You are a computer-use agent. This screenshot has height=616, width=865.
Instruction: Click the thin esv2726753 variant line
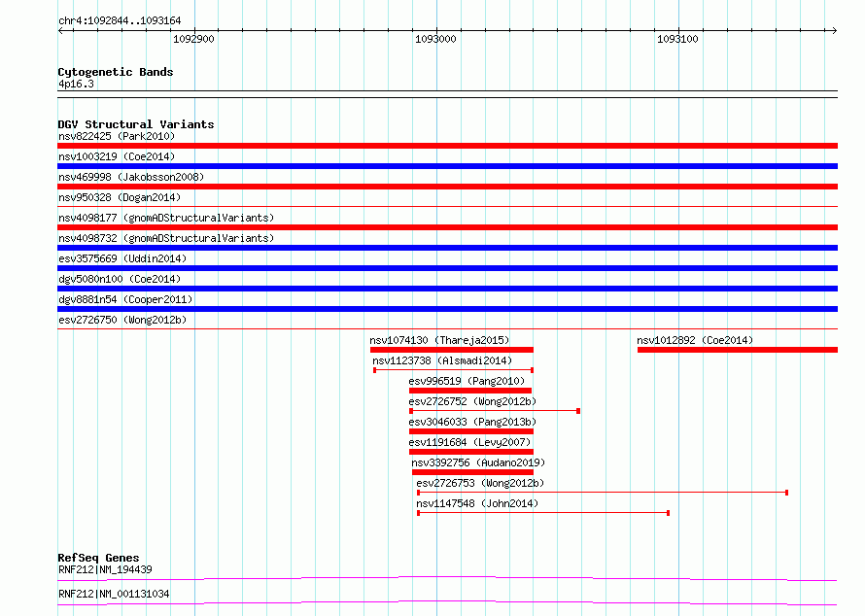[603, 493]
